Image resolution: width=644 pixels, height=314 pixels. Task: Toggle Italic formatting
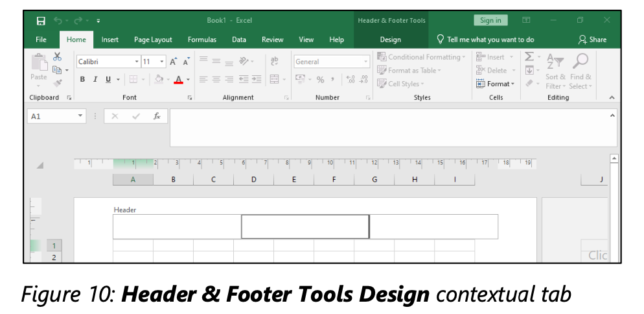click(95, 79)
